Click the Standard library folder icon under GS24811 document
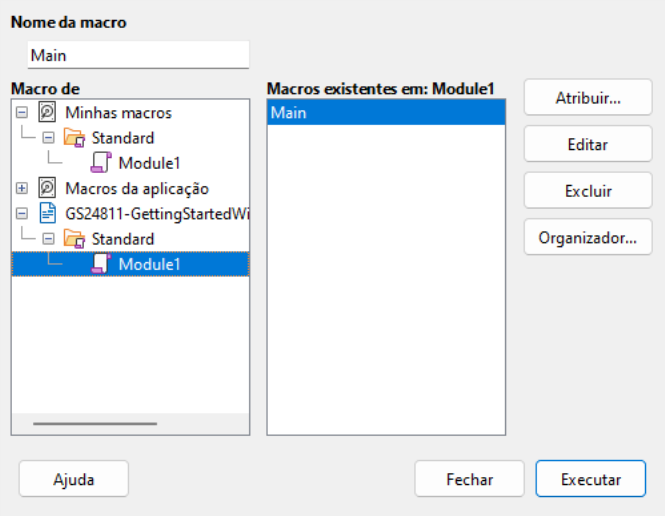Viewport: 665px width, 516px height. tap(74, 239)
